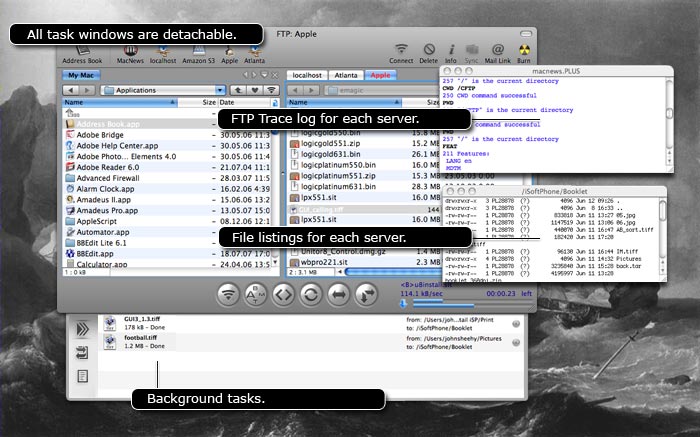Select Alarm Clock.app row

coord(166,189)
